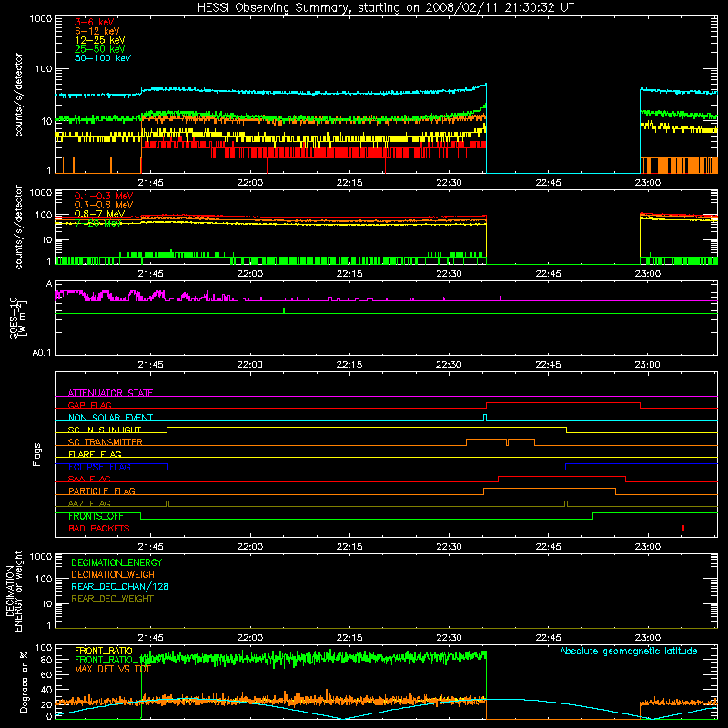Select the 3-6 keV legend label
The height and width of the screenshot is (728, 728).
[x=95, y=22]
